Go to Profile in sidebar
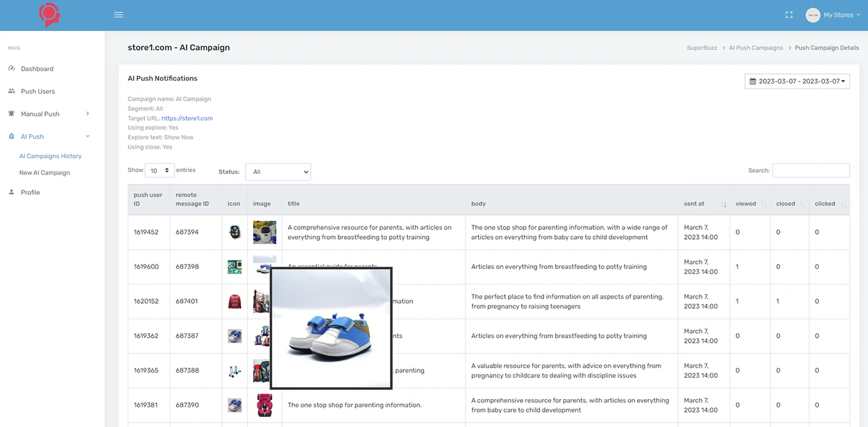 pyautogui.click(x=30, y=192)
